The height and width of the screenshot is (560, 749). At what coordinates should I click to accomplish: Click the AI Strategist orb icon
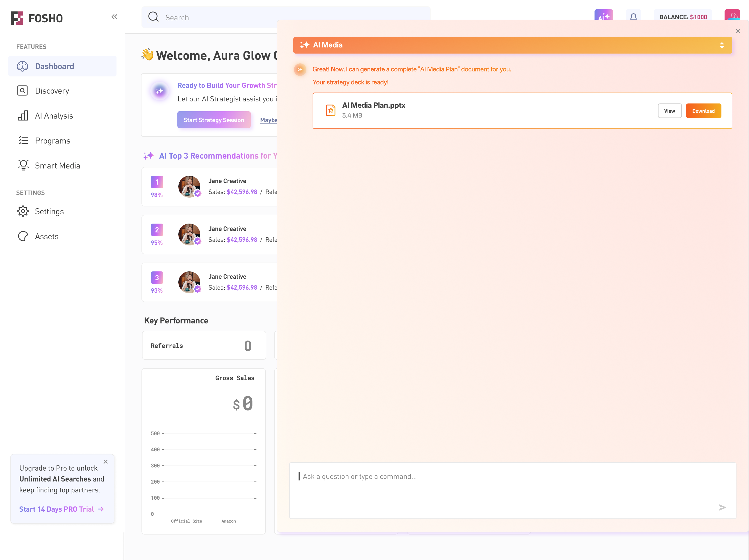coord(159,91)
